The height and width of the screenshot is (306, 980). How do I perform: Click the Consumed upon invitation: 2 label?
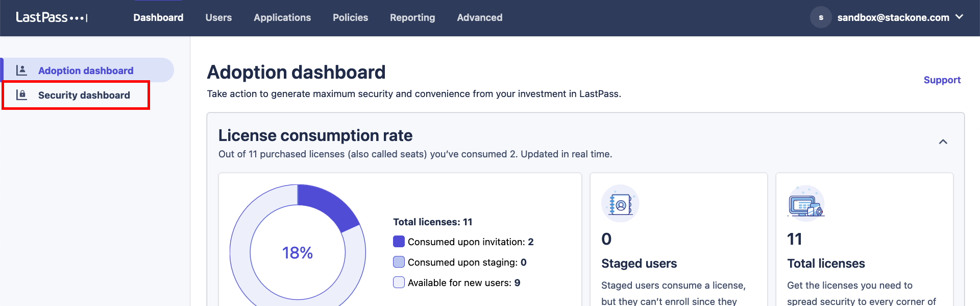click(x=471, y=242)
